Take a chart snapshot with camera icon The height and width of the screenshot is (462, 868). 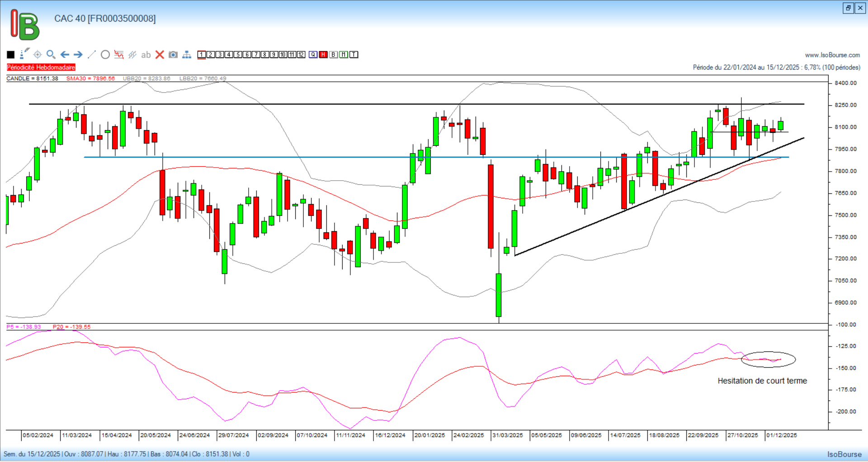click(x=173, y=55)
